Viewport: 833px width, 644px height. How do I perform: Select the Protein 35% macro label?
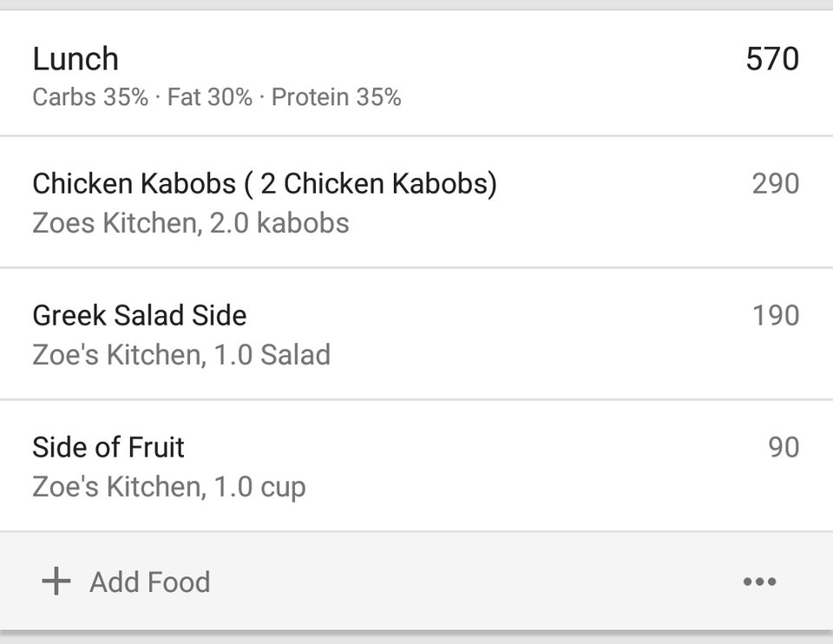(335, 96)
